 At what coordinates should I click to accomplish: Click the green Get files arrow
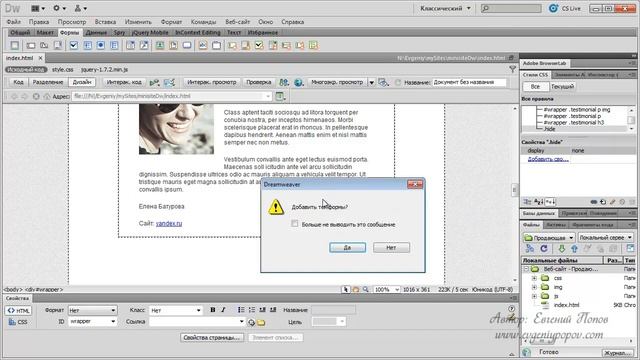[x=562, y=248]
